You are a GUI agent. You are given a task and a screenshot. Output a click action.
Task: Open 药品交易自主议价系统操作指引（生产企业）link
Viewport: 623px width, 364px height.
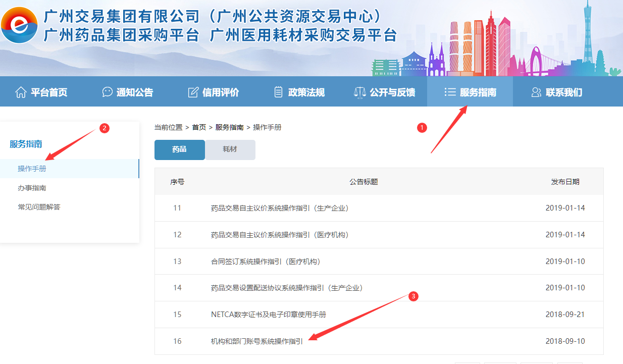pos(279,208)
